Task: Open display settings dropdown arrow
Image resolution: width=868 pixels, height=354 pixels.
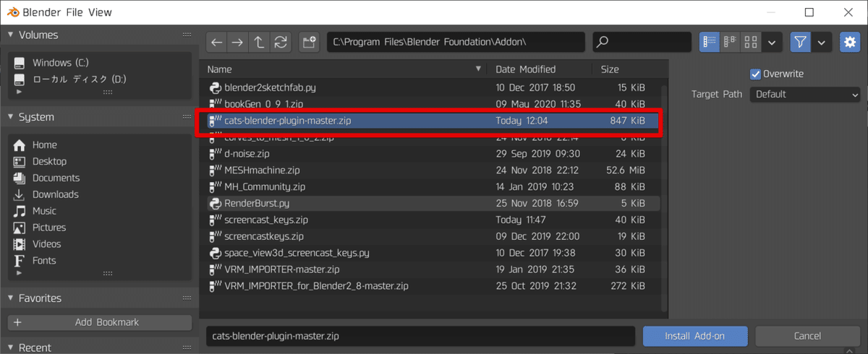Action: (773, 43)
